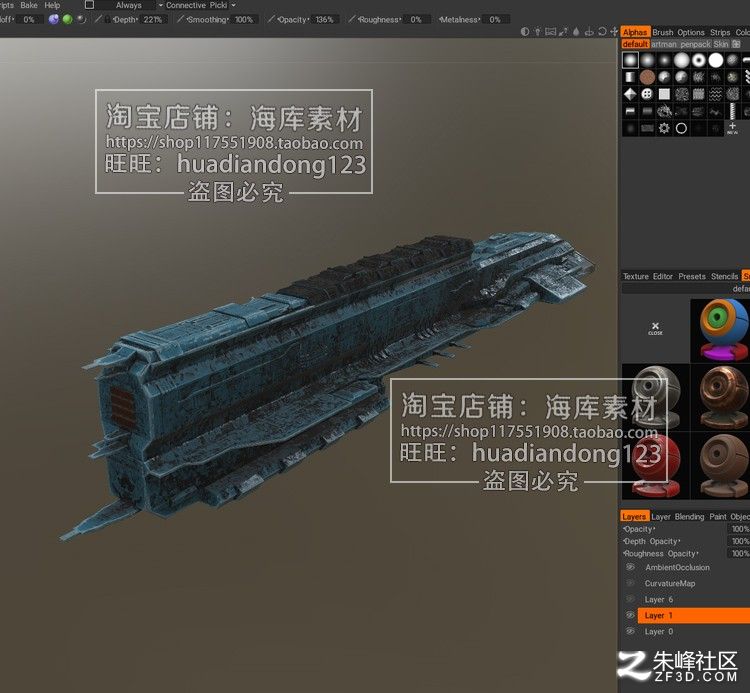The image size is (750, 693).
Task: Add a new alpha with the plus button
Action: point(732,128)
